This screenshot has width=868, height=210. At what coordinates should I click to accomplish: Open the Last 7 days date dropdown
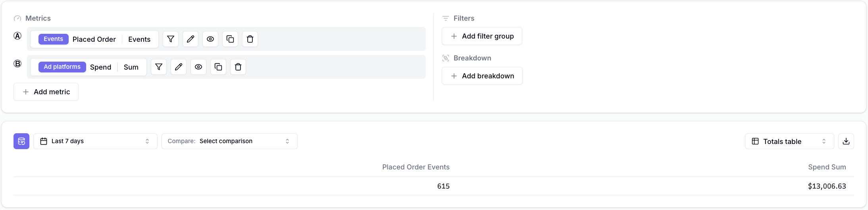pos(95,141)
